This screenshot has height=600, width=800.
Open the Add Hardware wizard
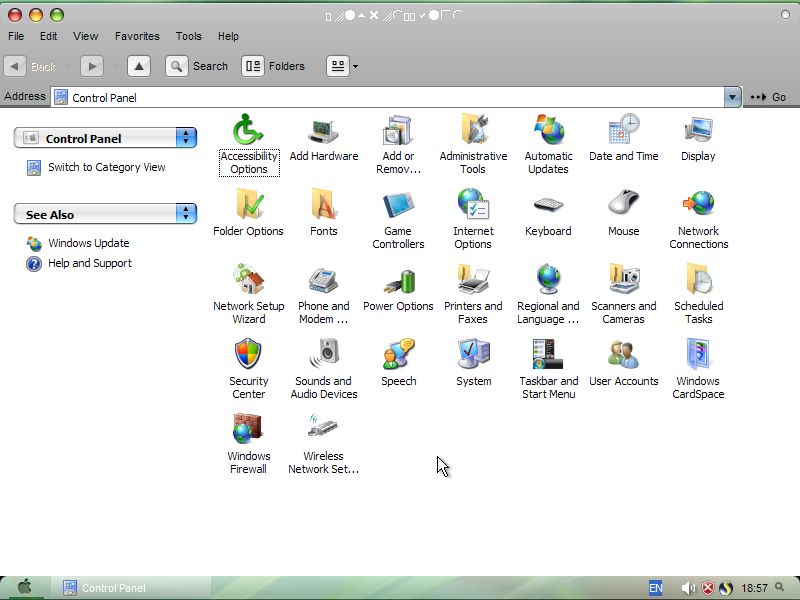pos(323,138)
